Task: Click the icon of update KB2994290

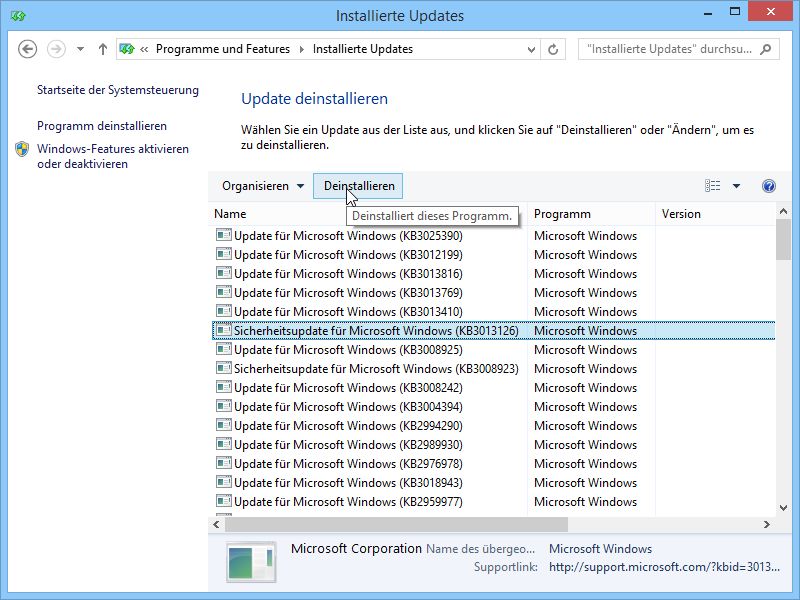Action: (223, 424)
